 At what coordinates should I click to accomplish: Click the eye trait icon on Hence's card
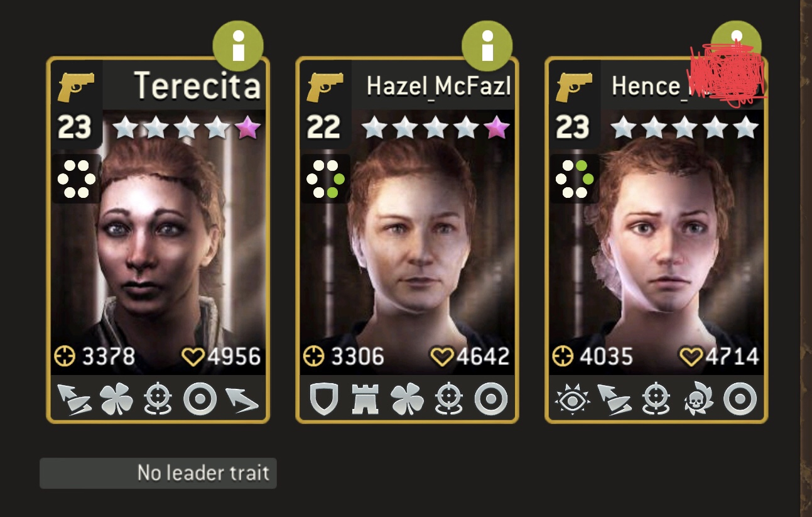[x=571, y=399]
